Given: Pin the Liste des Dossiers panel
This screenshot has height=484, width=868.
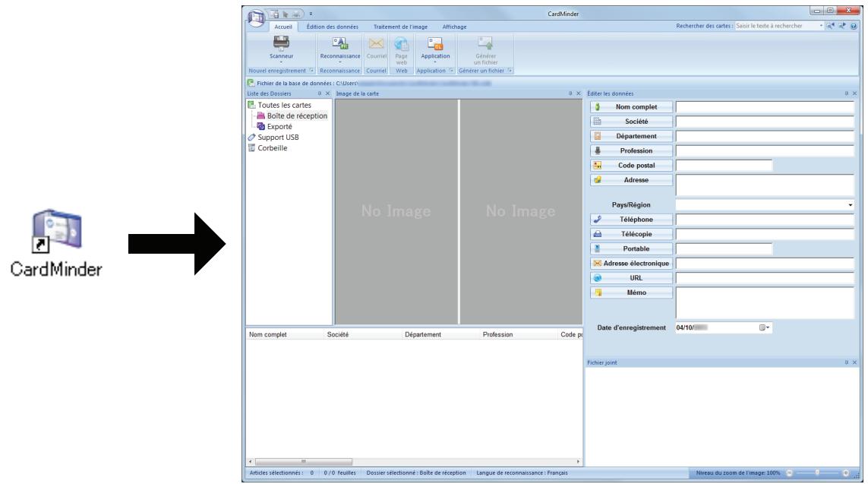Looking at the screenshot, I should tap(320, 93).
